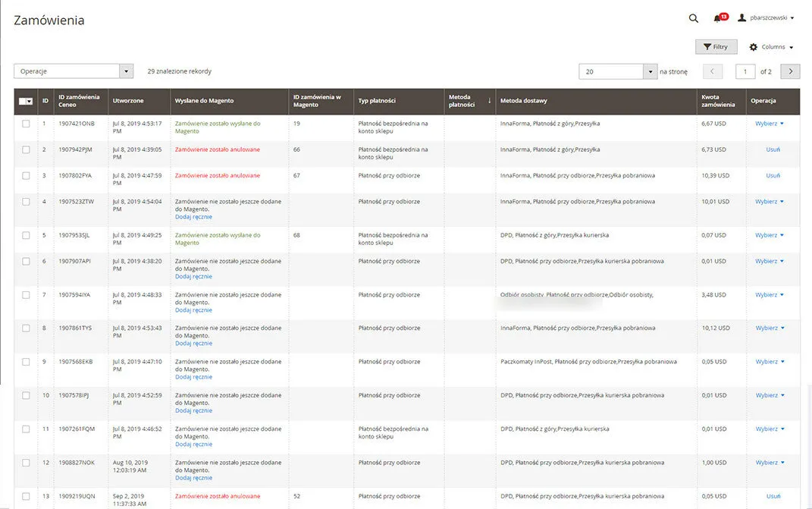Check the box for order 1907942PJM

[26, 149]
